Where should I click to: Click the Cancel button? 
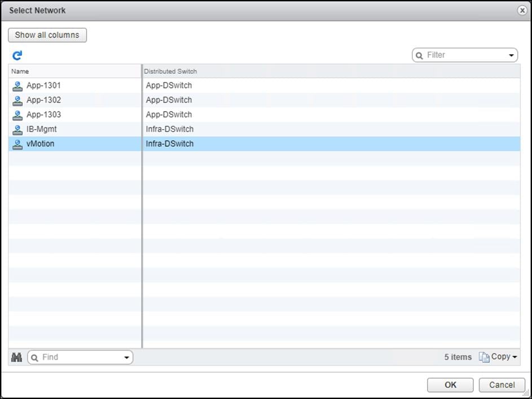502,385
